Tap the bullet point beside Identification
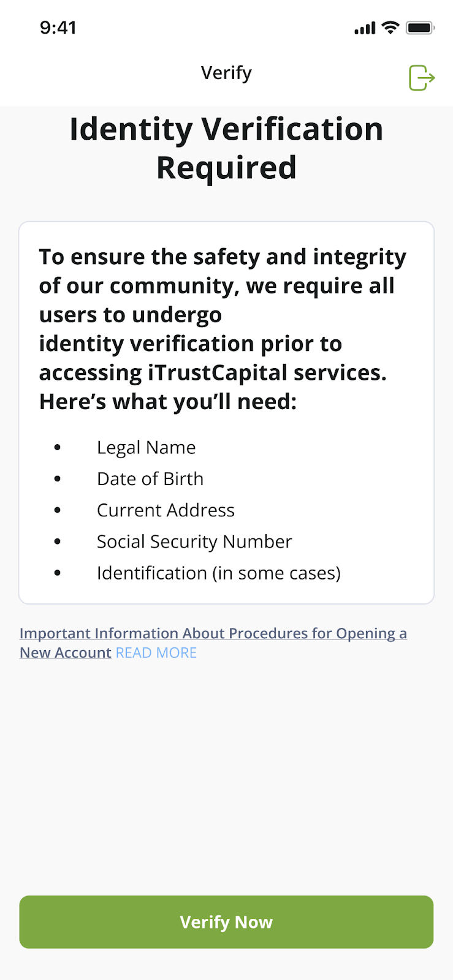The height and width of the screenshot is (980, 453). click(58, 573)
